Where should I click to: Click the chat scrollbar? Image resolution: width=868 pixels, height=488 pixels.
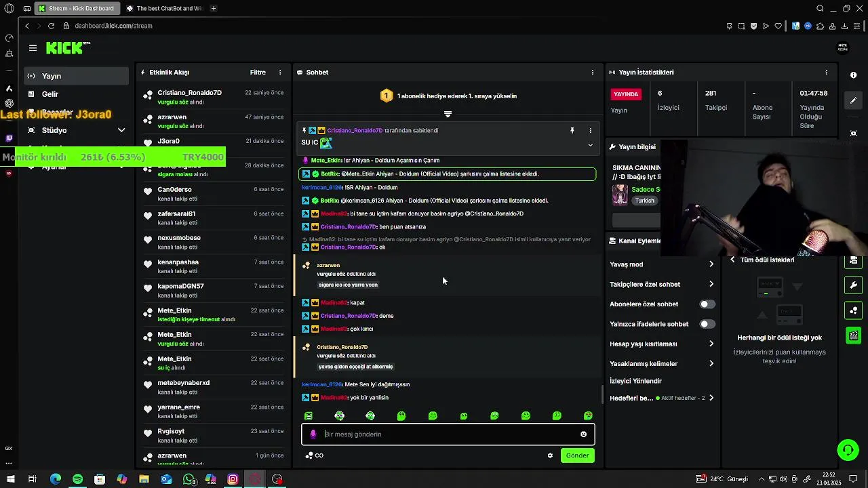pyautogui.click(x=602, y=393)
